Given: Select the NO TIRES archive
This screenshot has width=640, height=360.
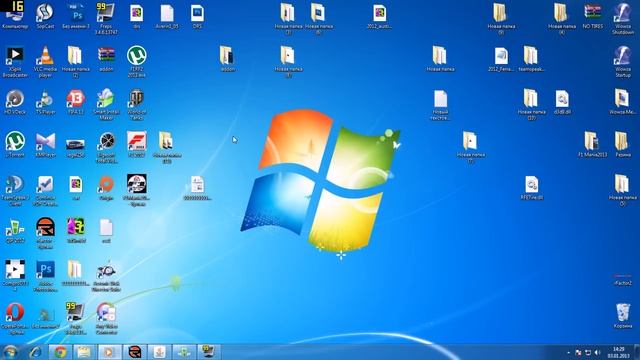Looking at the screenshot, I should pos(593,16).
